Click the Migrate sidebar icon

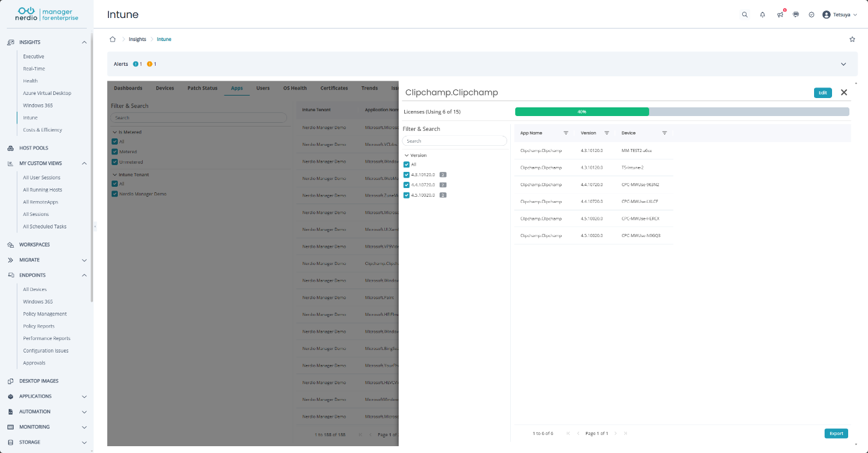point(11,260)
